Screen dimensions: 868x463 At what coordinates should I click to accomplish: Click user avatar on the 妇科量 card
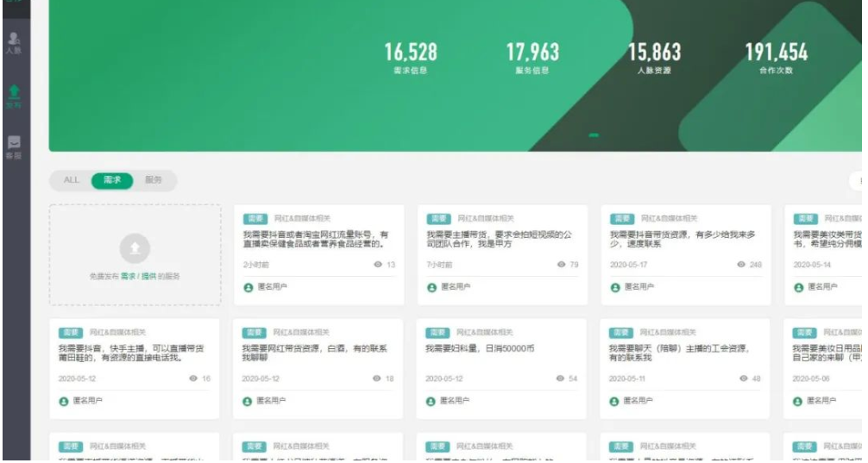pyautogui.click(x=431, y=402)
